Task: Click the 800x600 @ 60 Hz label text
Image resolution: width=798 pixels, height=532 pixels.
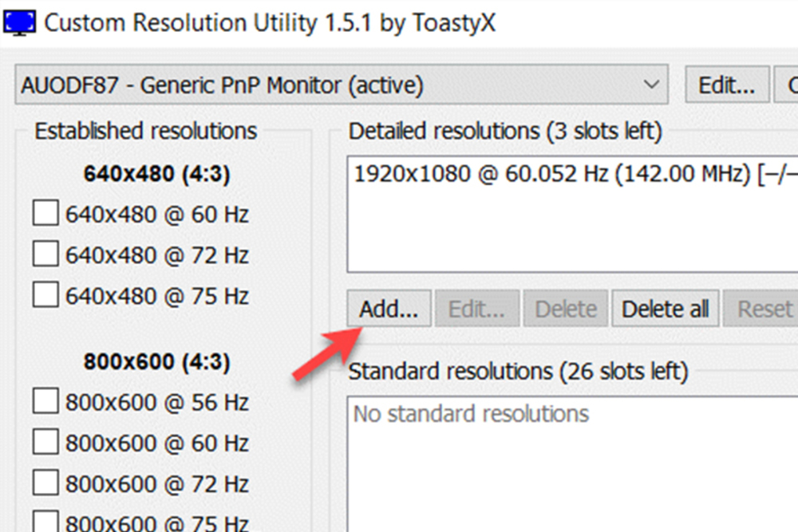Action: pos(156,442)
